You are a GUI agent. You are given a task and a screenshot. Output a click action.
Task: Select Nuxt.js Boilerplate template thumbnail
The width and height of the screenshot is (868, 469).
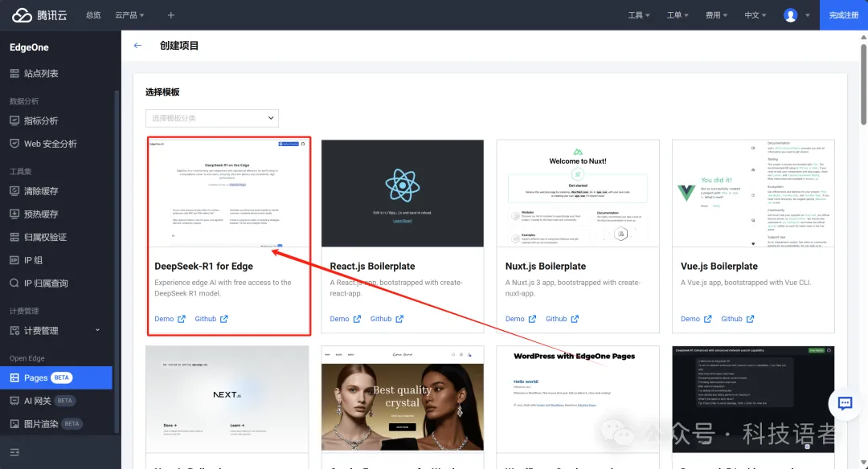(x=578, y=193)
